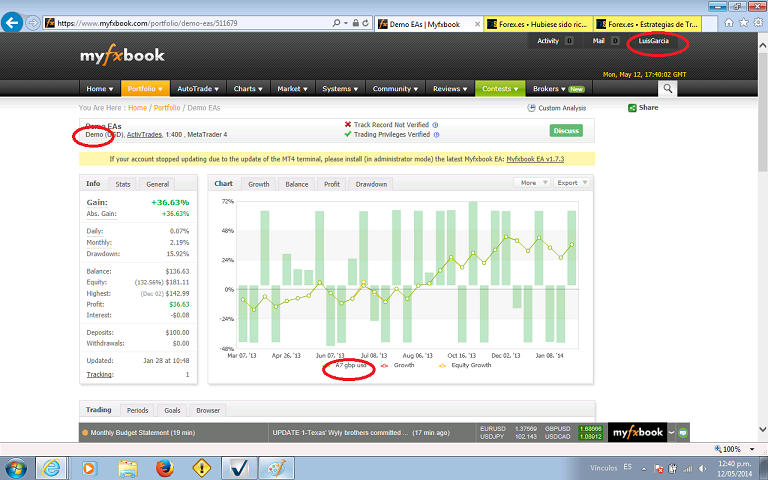Open the chart Export dropdown
Viewport: 768px width, 480px height.
click(x=570, y=183)
